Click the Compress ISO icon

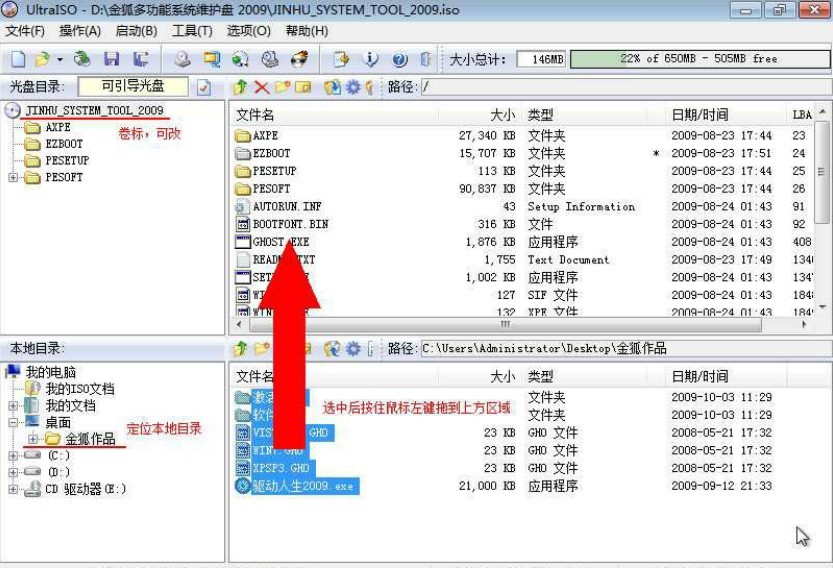(x=270, y=59)
